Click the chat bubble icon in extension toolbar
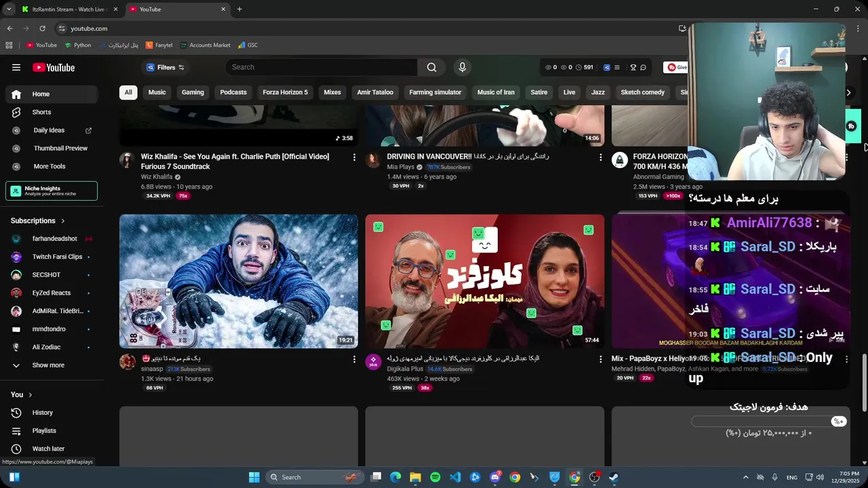Screen dimensions: 868x488 pyautogui.click(x=644, y=67)
